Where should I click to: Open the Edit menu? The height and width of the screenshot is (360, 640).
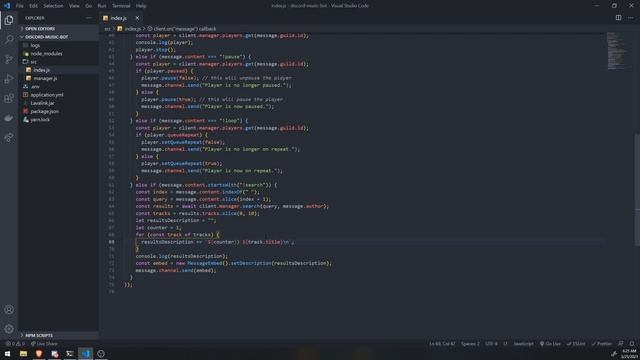pos(33,6)
